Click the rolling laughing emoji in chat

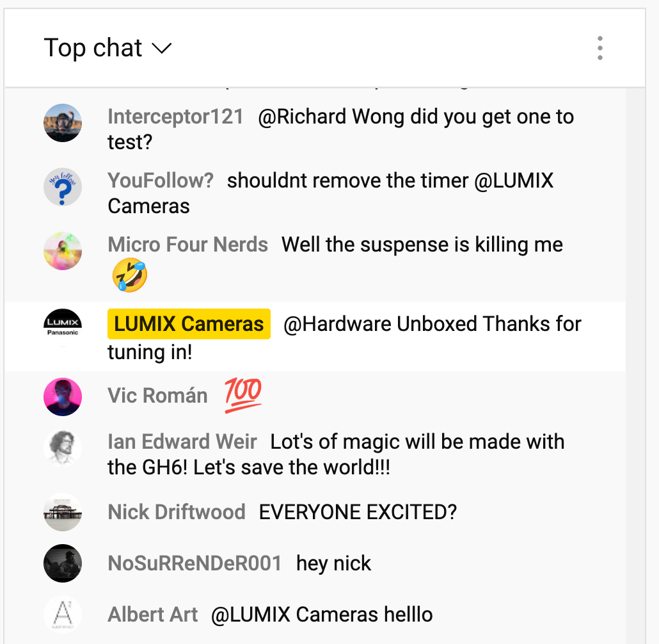(129, 275)
